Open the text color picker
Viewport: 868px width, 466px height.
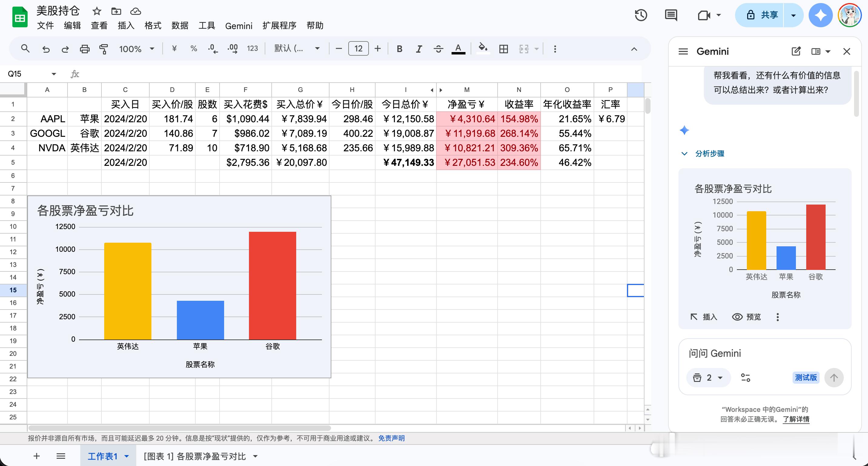(458, 49)
